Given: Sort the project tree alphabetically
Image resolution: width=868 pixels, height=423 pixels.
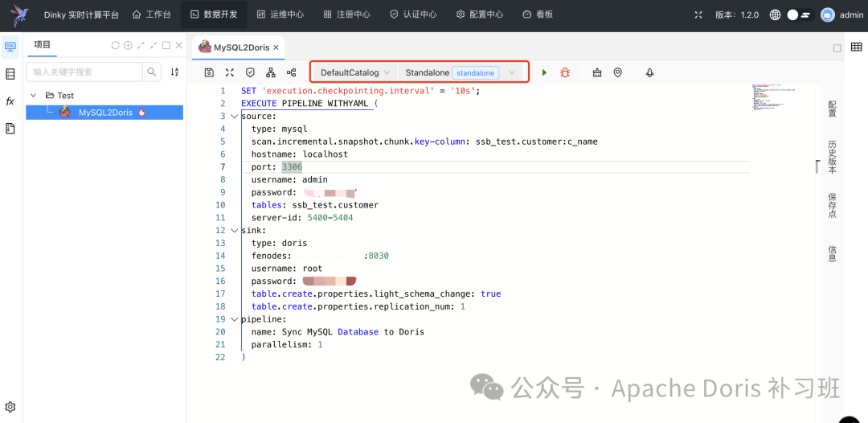Looking at the screenshot, I should (x=174, y=72).
